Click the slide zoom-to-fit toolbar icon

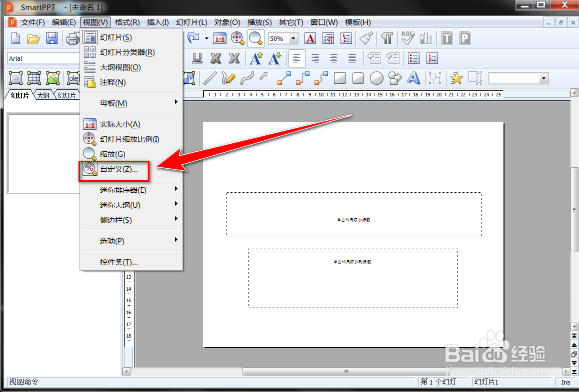(x=237, y=38)
